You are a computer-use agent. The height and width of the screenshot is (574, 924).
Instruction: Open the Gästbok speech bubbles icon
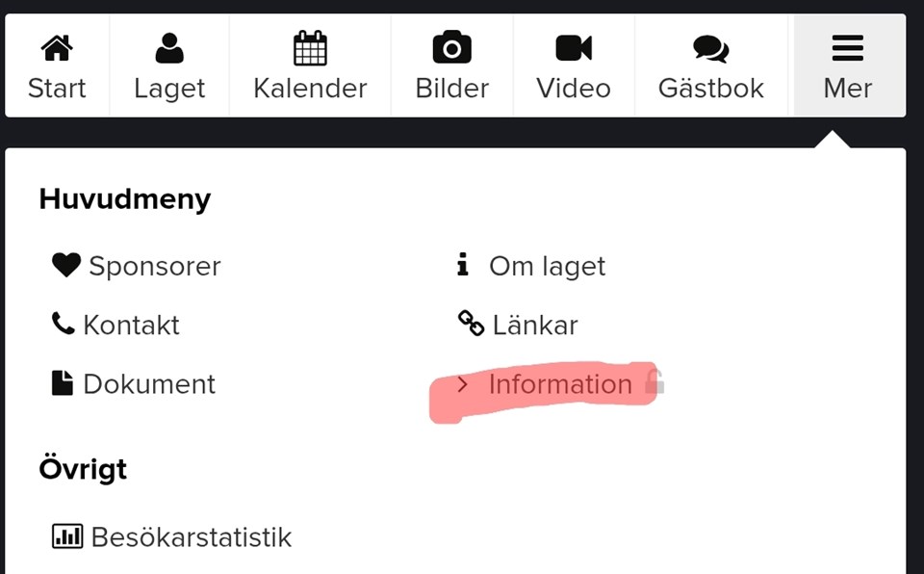tap(710, 47)
